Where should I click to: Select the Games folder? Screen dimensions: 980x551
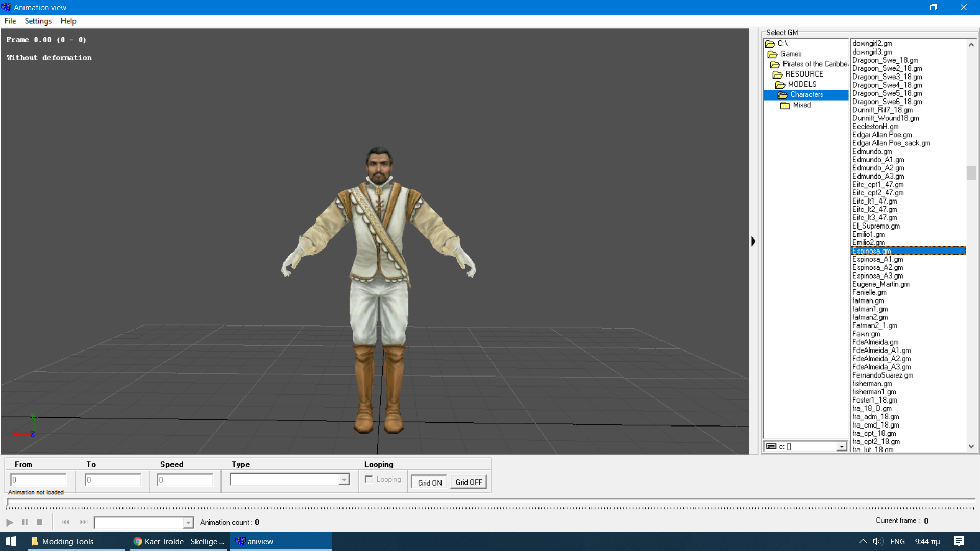point(791,54)
